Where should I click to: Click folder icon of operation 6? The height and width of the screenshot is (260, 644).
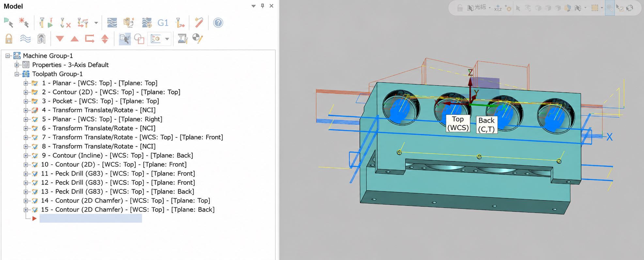35,129
